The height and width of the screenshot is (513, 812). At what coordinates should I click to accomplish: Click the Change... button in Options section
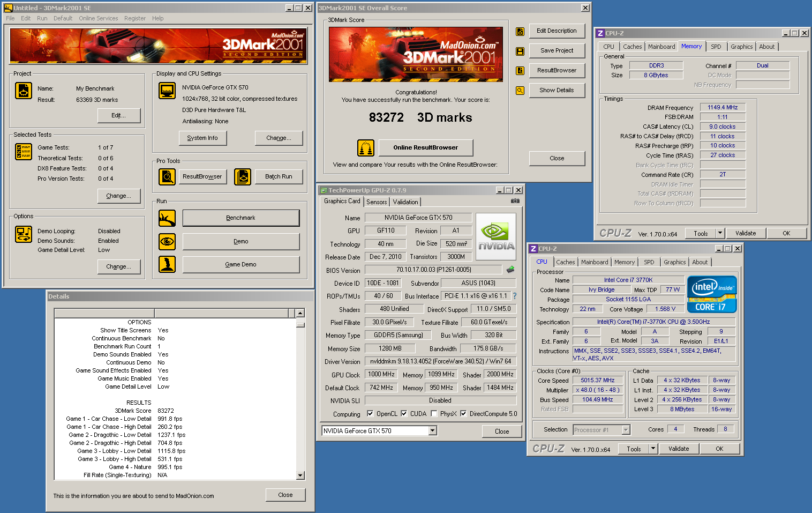pos(119,266)
